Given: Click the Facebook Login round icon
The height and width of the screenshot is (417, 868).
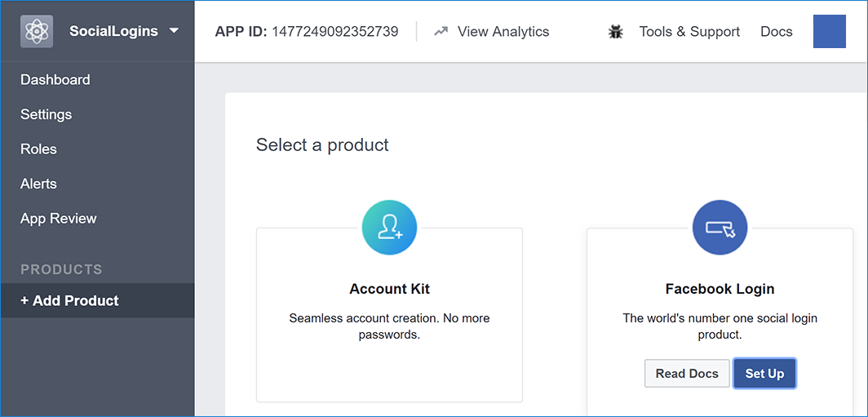Looking at the screenshot, I should pos(720,228).
